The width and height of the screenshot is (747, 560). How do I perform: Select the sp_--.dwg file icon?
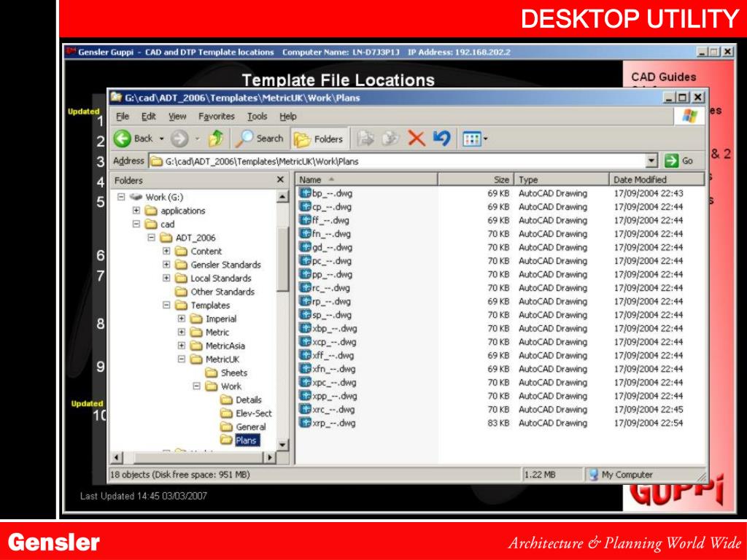pos(305,314)
